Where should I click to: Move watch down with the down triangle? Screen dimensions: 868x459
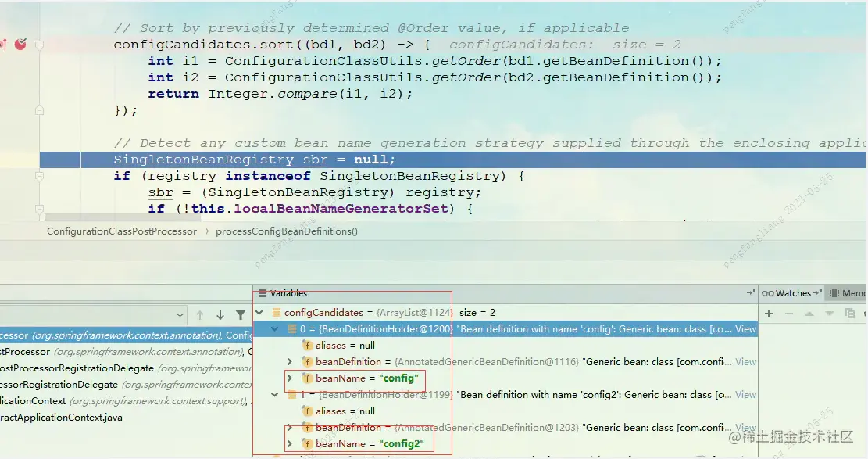pos(829,314)
